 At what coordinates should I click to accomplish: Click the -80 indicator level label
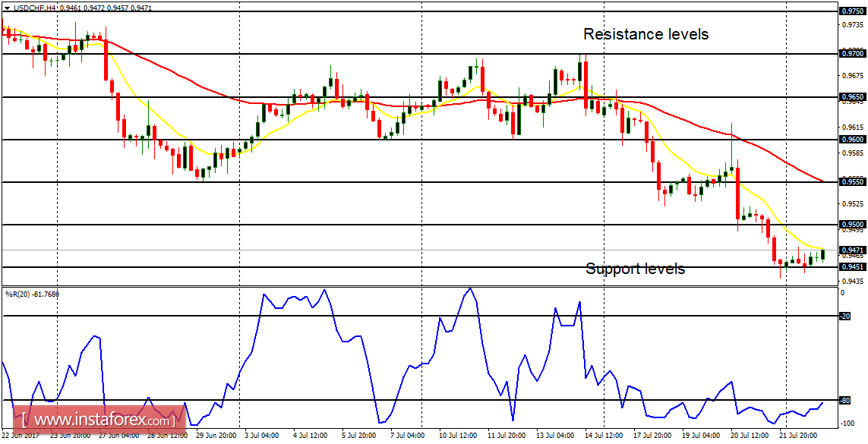[844, 400]
